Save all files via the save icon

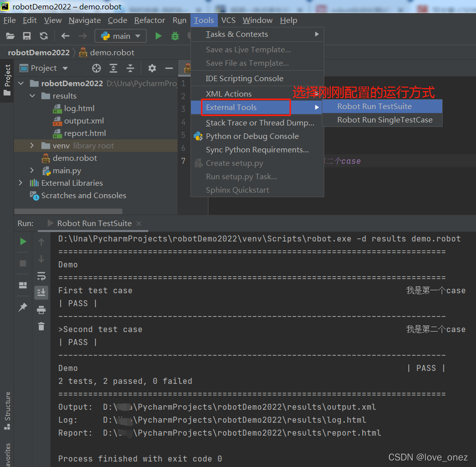coord(25,36)
